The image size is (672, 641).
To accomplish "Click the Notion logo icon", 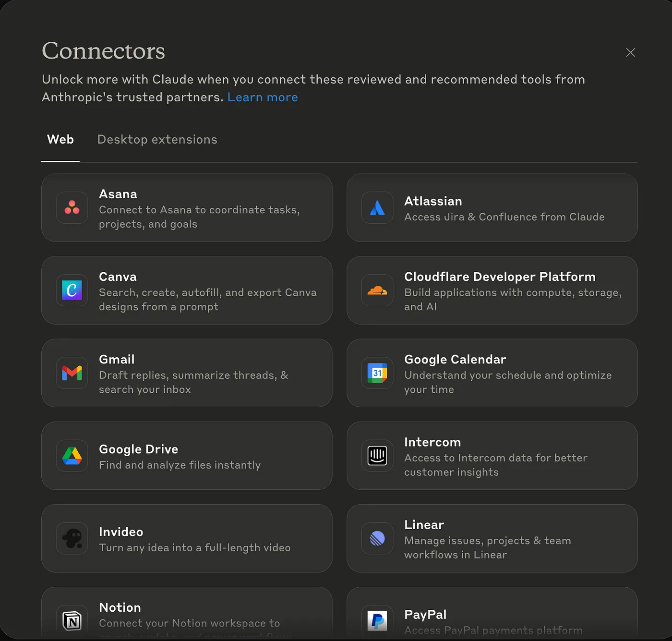I will pyautogui.click(x=72, y=621).
